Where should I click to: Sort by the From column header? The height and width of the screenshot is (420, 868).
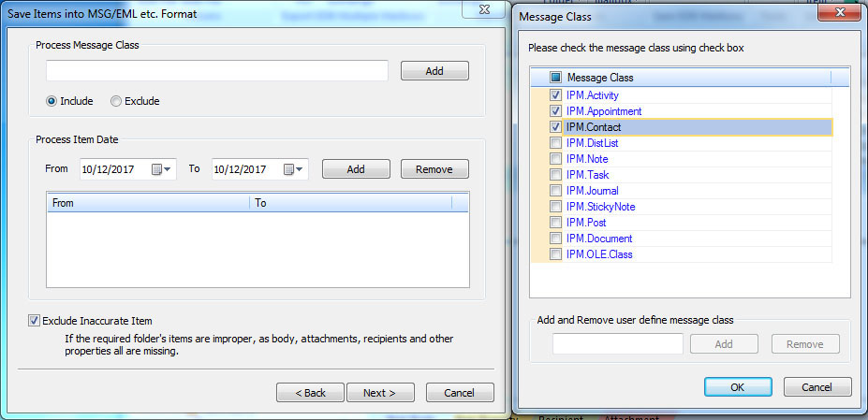coord(148,203)
